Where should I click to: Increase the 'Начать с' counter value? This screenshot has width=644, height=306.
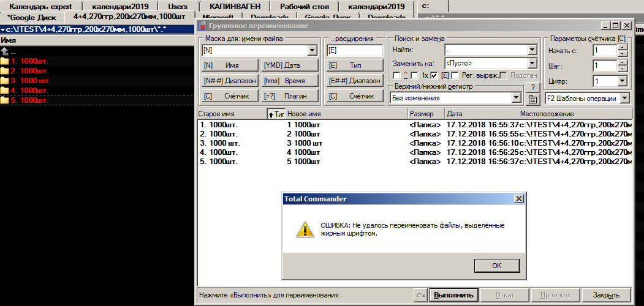pos(623,48)
